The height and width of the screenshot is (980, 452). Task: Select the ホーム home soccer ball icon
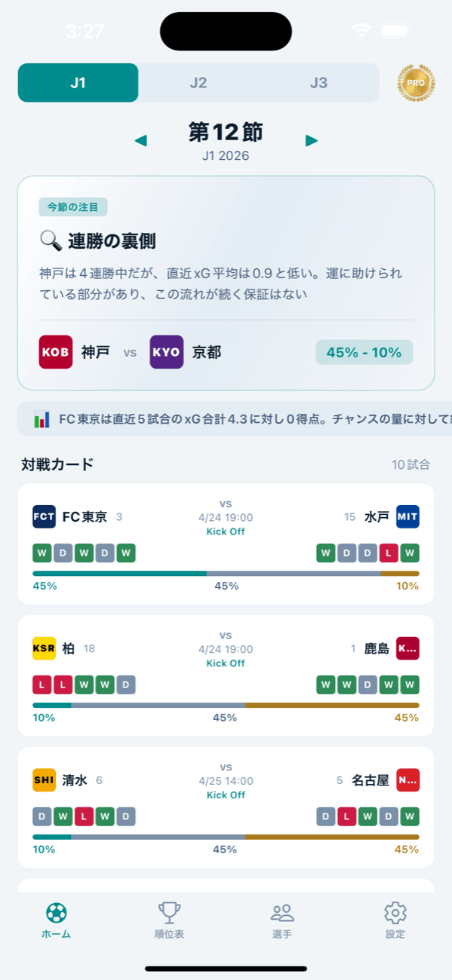[x=56, y=912]
